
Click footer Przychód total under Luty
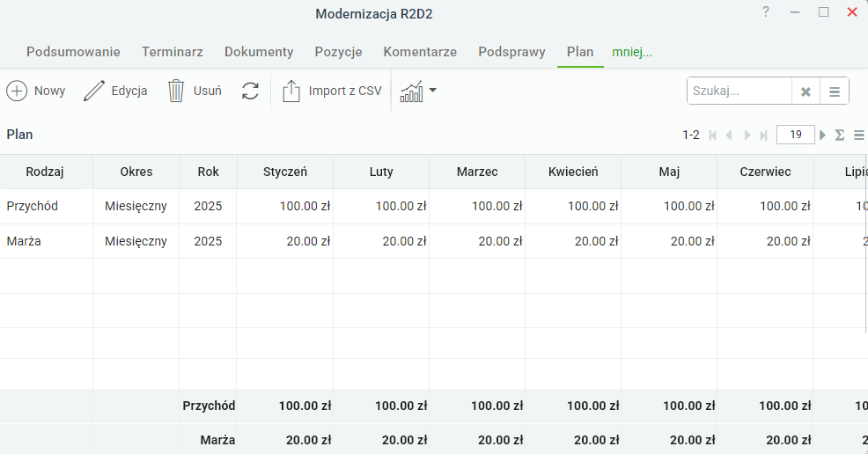(x=401, y=406)
